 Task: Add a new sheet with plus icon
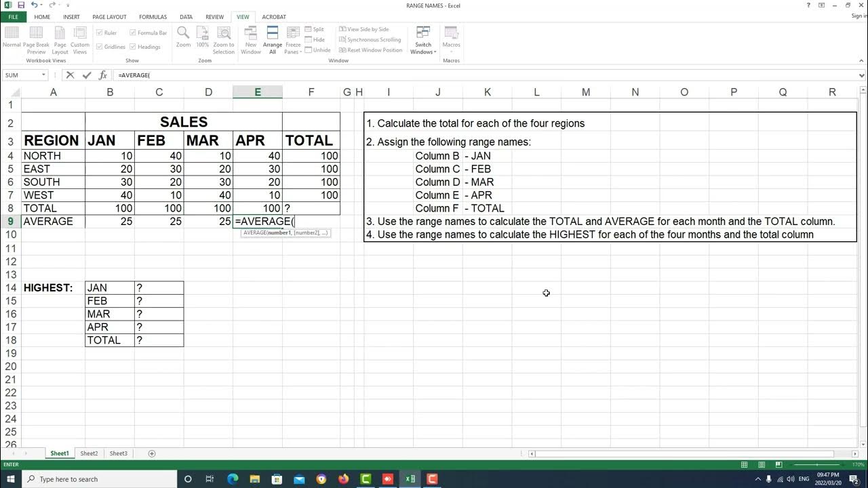coord(152,453)
